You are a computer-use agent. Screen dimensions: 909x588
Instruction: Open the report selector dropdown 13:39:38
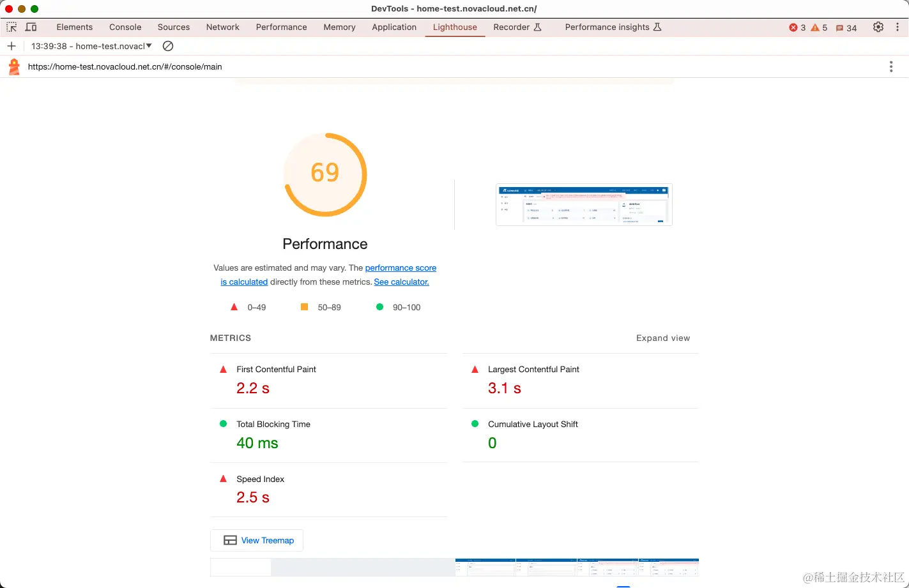91,46
